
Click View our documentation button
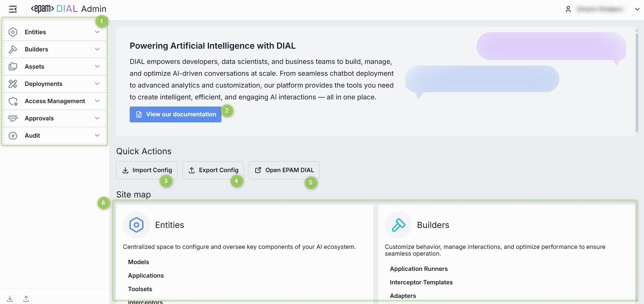[175, 114]
